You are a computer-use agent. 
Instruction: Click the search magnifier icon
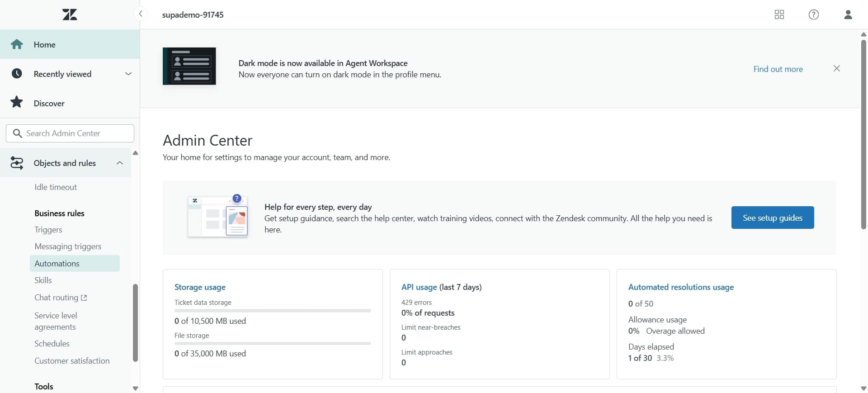18,133
